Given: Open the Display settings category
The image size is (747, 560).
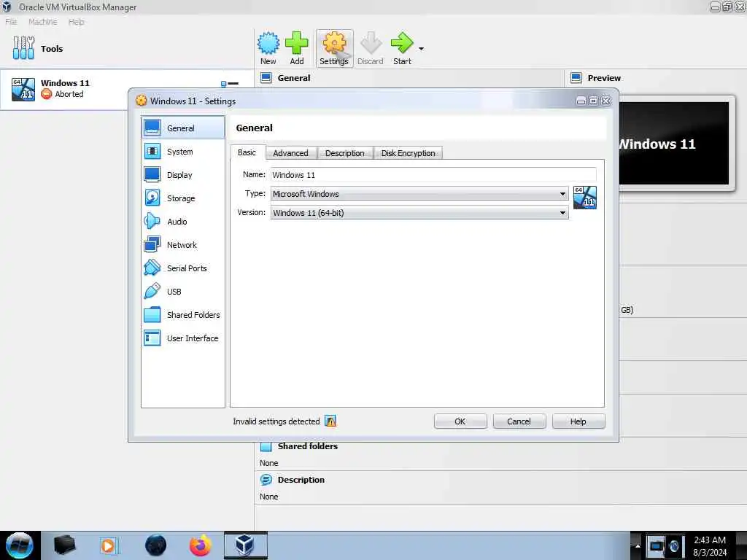Looking at the screenshot, I should coord(183,175).
